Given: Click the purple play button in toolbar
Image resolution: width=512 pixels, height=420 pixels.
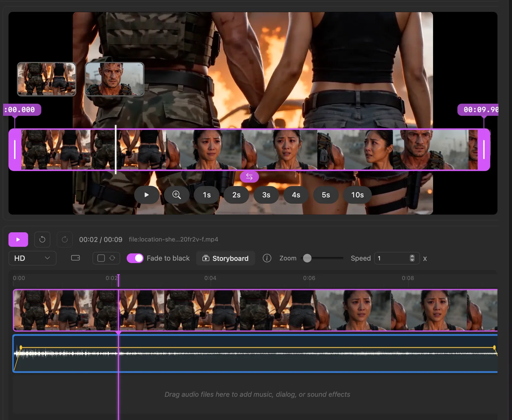Looking at the screenshot, I should (18, 239).
